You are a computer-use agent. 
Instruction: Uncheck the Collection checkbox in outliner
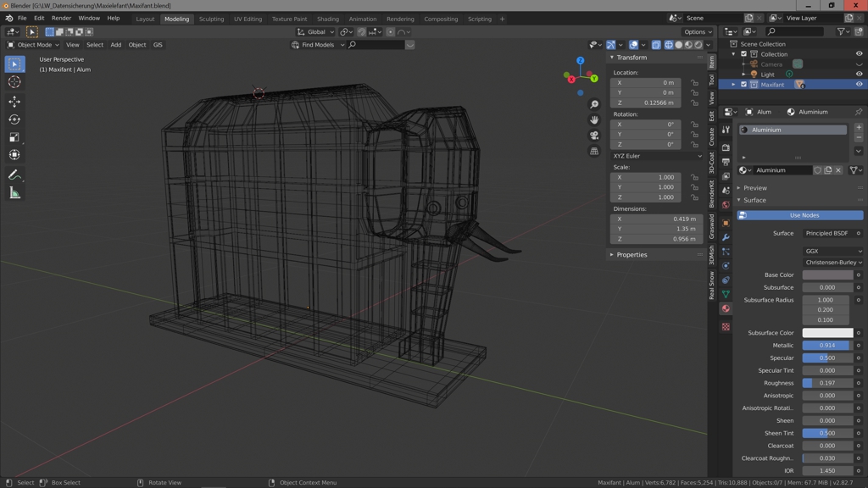744,54
